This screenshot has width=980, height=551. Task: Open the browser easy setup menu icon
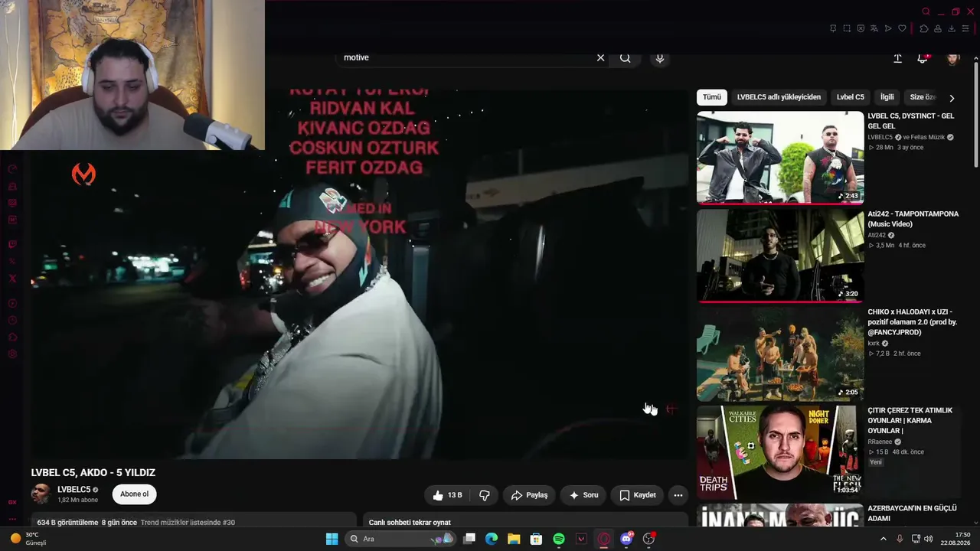(x=966, y=28)
